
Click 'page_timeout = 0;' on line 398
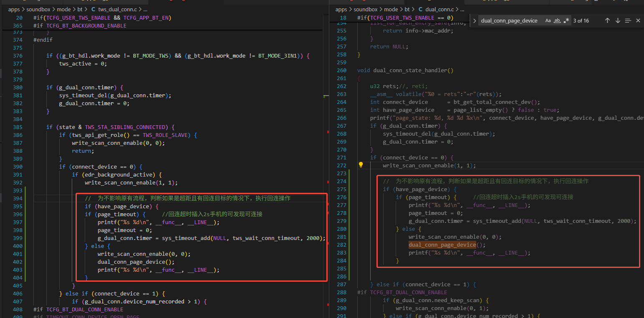point(125,230)
